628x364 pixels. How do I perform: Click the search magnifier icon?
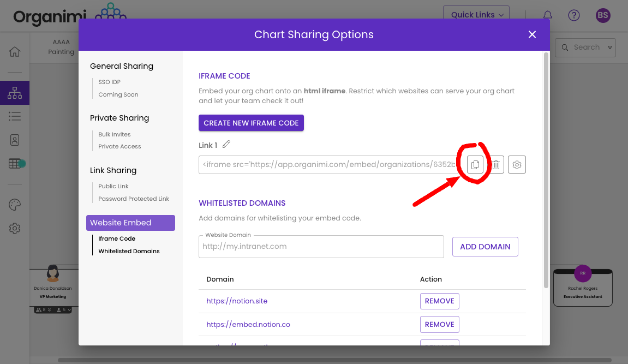click(x=565, y=47)
